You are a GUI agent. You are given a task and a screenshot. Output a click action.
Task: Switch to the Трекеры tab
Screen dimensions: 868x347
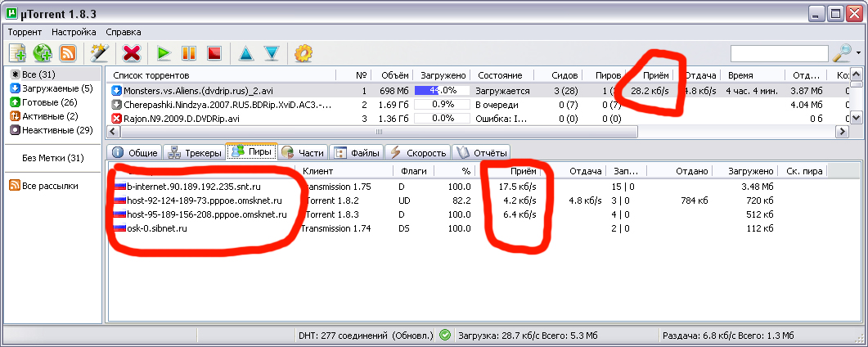tap(195, 153)
